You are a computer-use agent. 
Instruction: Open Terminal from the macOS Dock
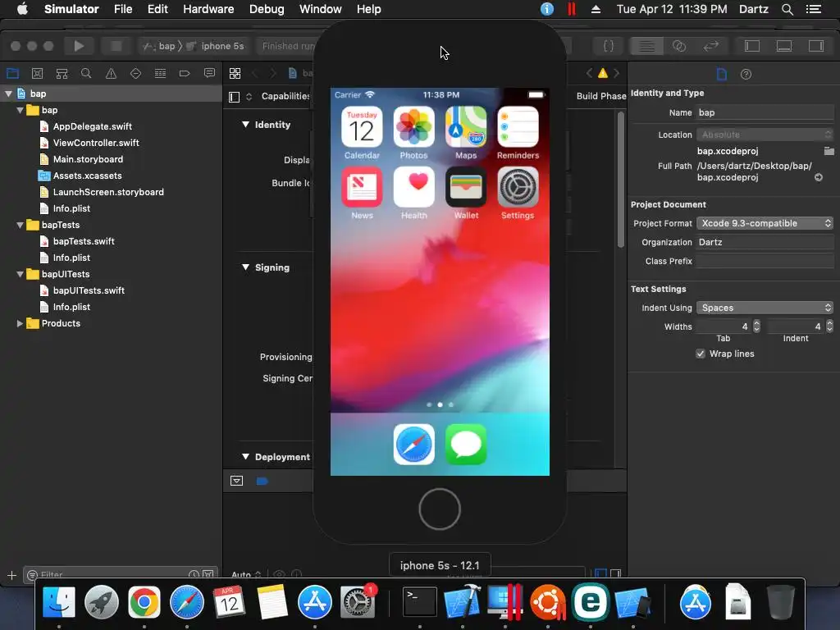coord(419,602)
